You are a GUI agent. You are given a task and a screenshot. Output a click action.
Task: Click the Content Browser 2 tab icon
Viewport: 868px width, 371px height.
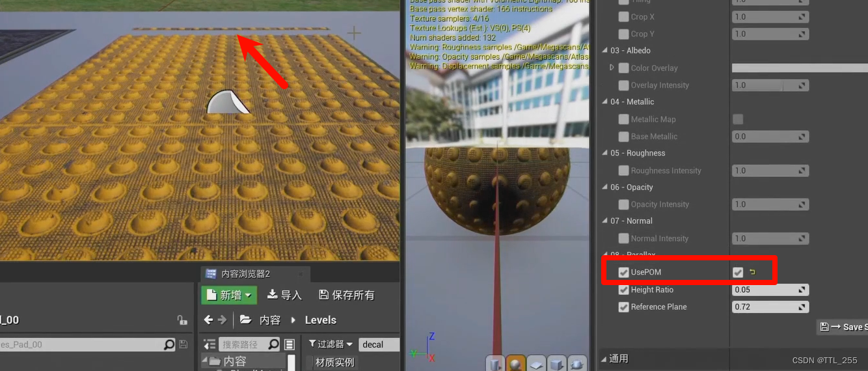[211, 274]
